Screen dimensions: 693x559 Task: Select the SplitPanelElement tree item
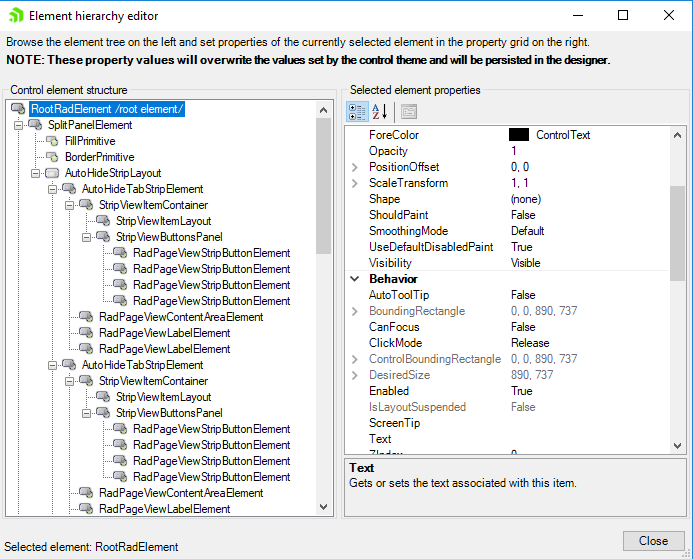click(90, 125)
